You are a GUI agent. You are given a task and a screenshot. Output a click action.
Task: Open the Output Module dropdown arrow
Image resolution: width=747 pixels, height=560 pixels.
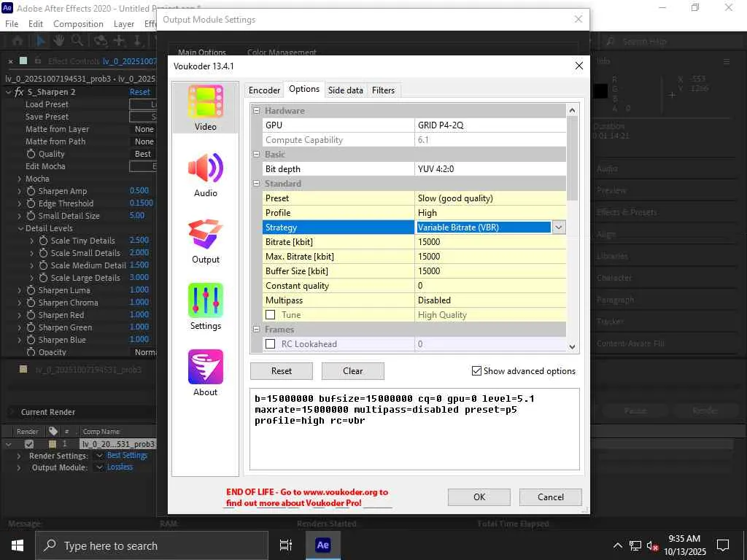tap(99, 467)
